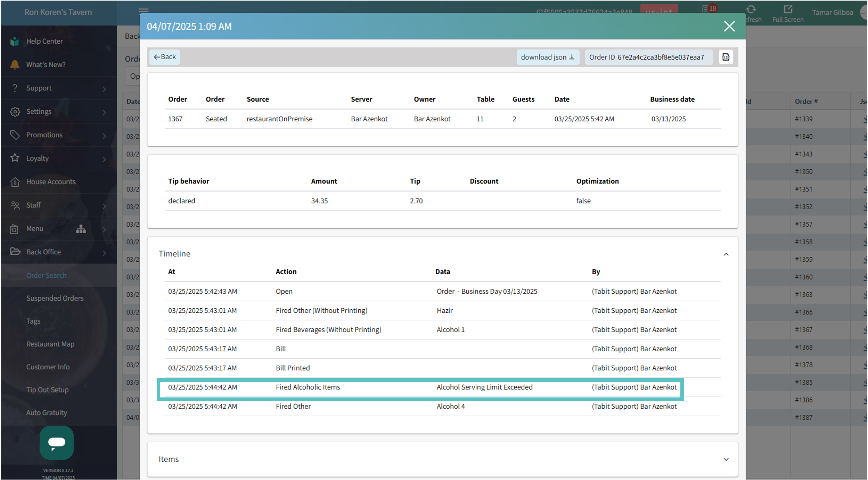Close the order details dialog
The width and height of the screenshot is (868, 480).
(729, 26)
